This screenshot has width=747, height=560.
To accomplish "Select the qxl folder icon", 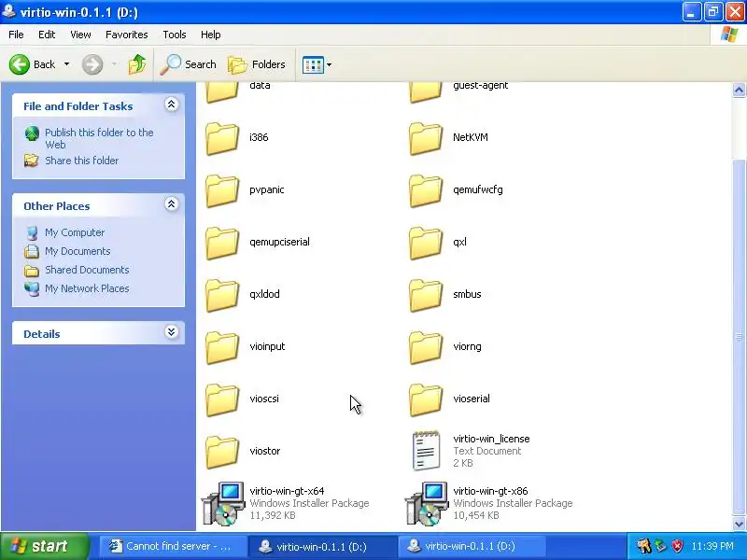I will pyautogui.click(x=426, y=243).
